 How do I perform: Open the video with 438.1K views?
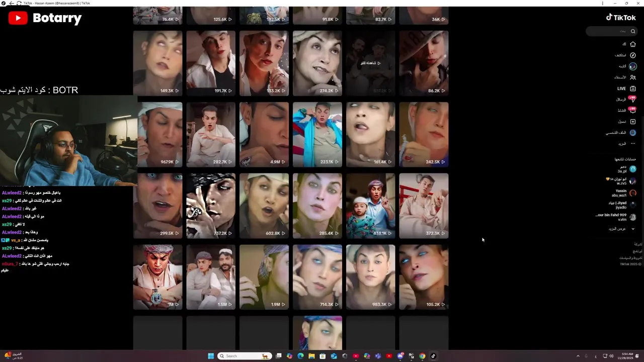(371, 206)
